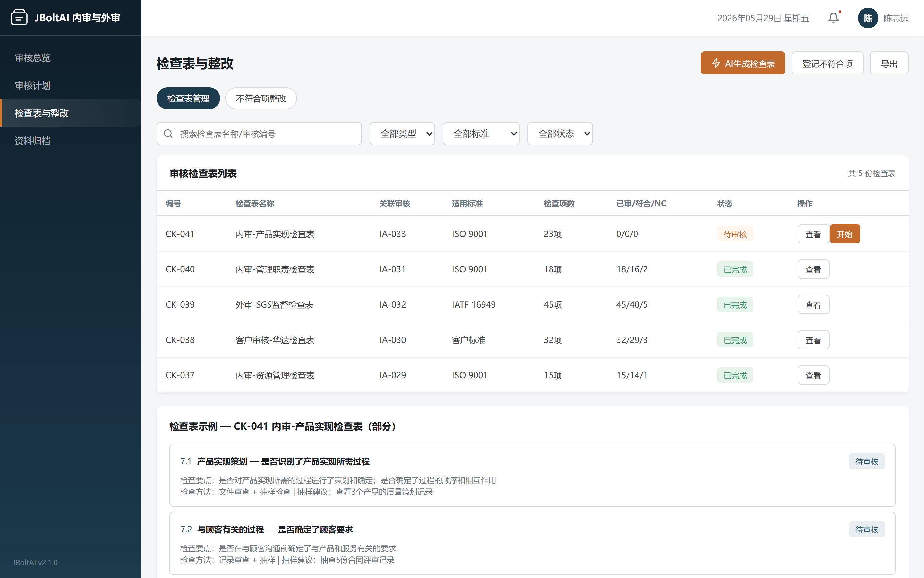Click the IATF 16949 standard cell

(474, 305)
